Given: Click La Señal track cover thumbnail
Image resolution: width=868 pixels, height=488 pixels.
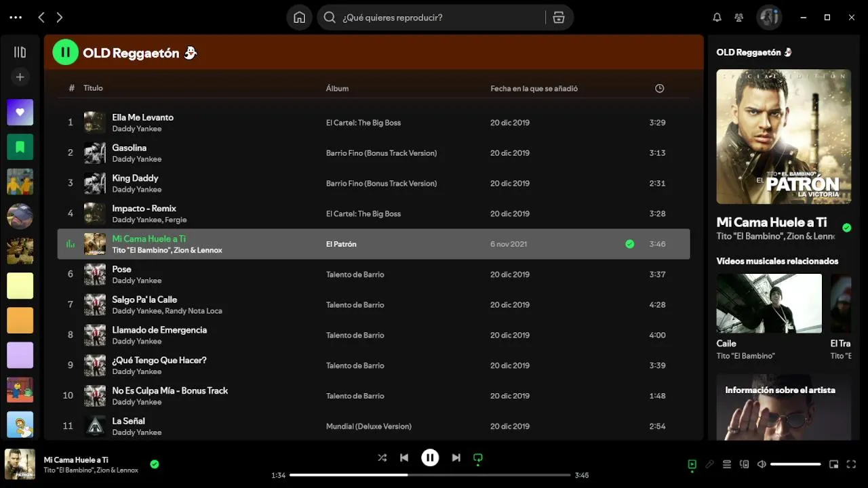Looking at the screenshot, I should point(95,426).
